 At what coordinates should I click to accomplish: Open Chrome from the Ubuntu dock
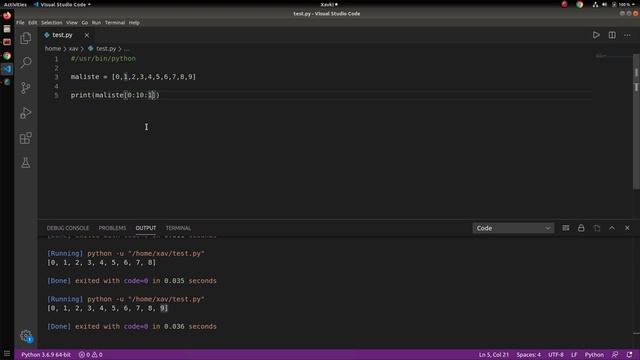(7, 56)
